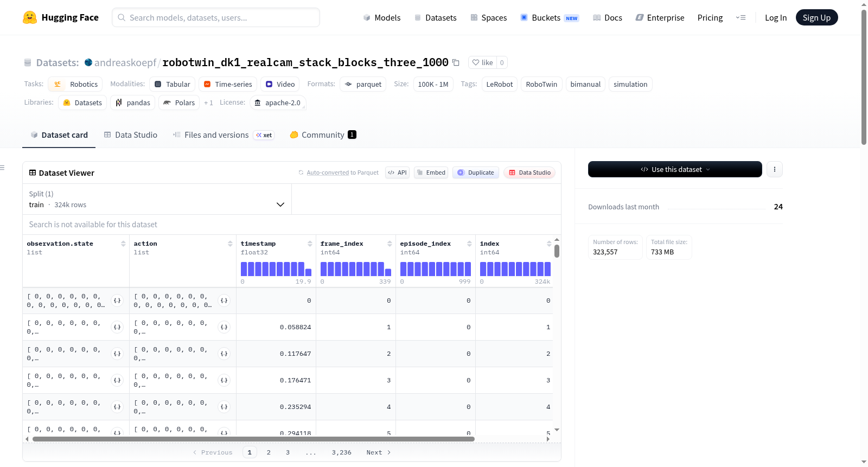
Task: Jump to last page 3,236
Action: coord(342,452)
